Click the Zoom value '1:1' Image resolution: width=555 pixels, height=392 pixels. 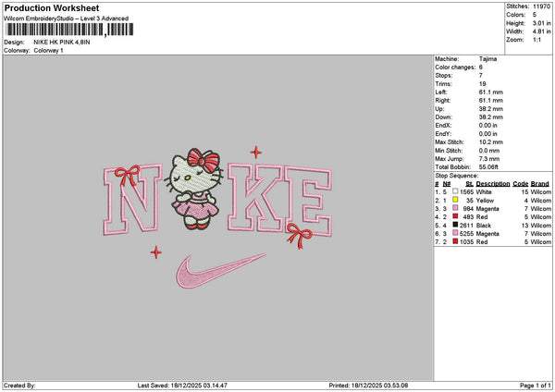point(536,40)
